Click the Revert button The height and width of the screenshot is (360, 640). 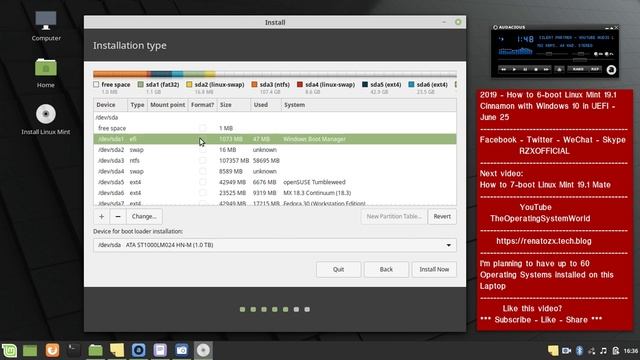(442, 216)
